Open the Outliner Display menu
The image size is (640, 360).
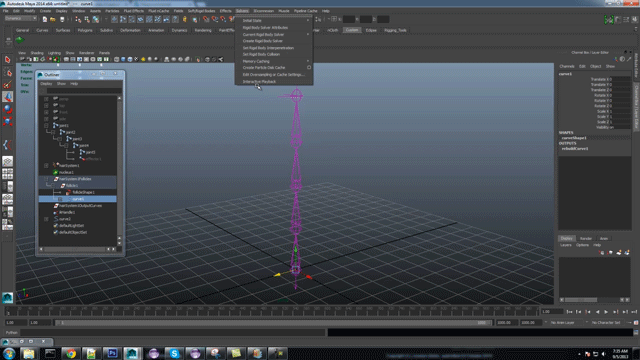click(46, 84)
